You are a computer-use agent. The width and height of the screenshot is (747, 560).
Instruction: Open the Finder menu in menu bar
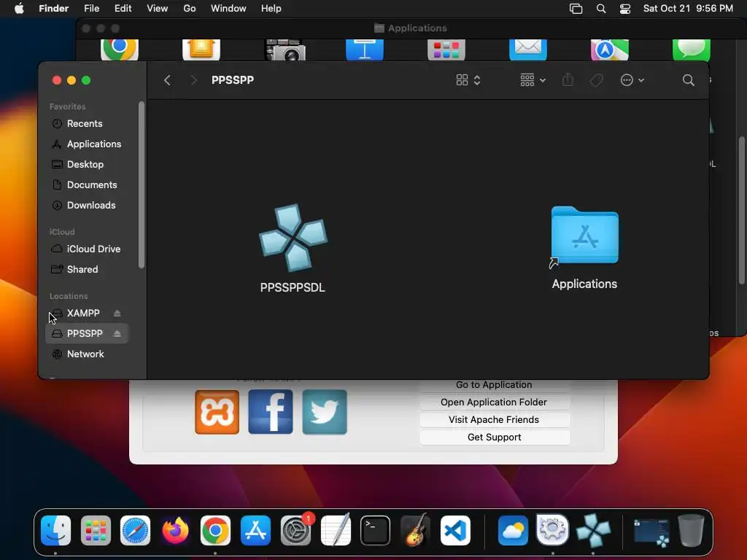(x=53, y=9)
